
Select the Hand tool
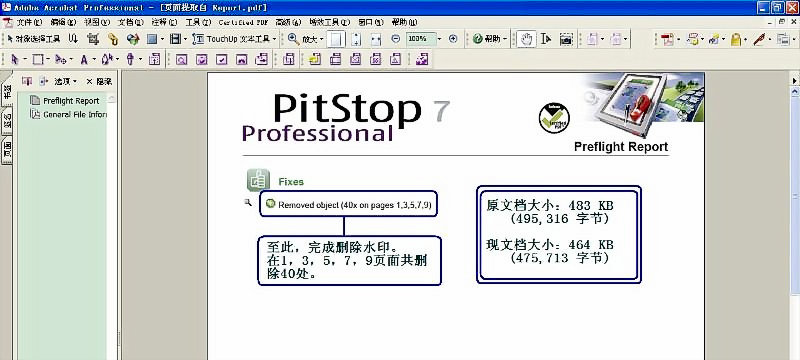[526, 39]
